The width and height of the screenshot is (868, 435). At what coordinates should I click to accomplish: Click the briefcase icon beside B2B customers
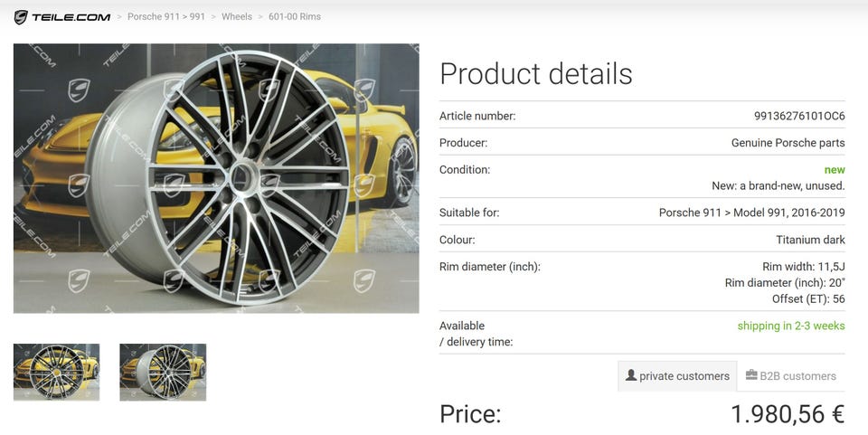(x=751, y=375)
